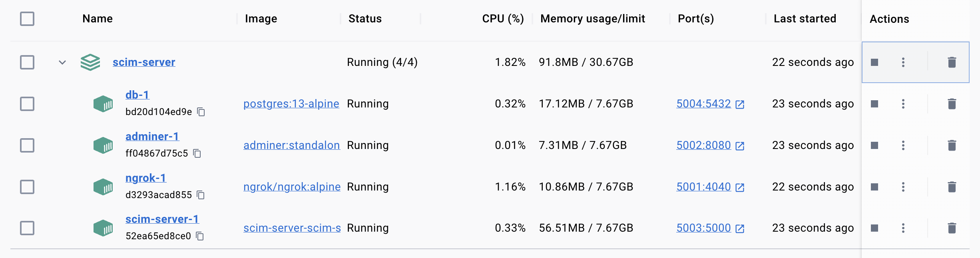The image size is (980, 258).
Task: Click the container icon next to db-1
Action: [x=102, y=103]
